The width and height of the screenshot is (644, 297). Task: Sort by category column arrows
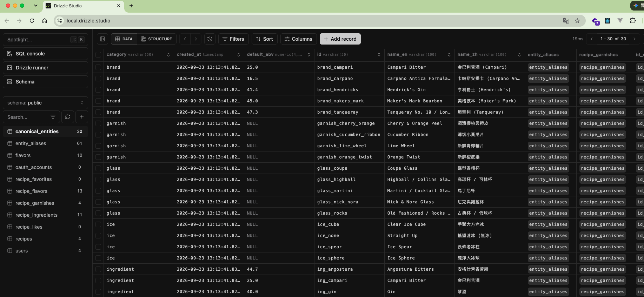pos(168,55)
